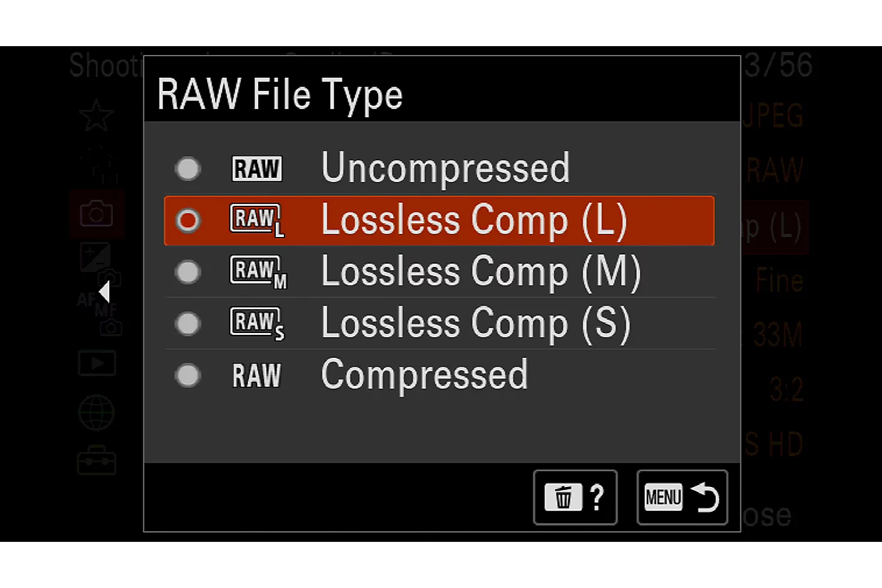Viewport: 882px width, 588px height.
Task: Click the RAW L format icon
Action: pos(257,221)
